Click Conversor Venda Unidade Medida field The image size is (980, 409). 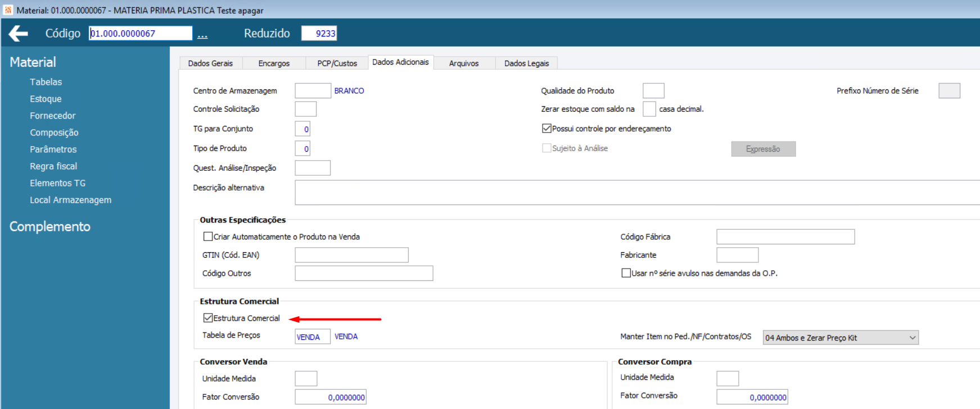[x=306, y=379]
